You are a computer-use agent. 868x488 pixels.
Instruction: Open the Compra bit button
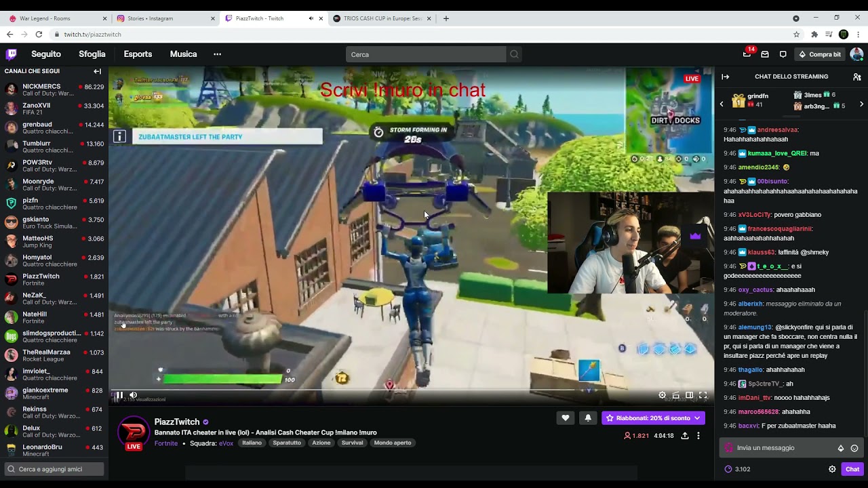click(820, 54)
